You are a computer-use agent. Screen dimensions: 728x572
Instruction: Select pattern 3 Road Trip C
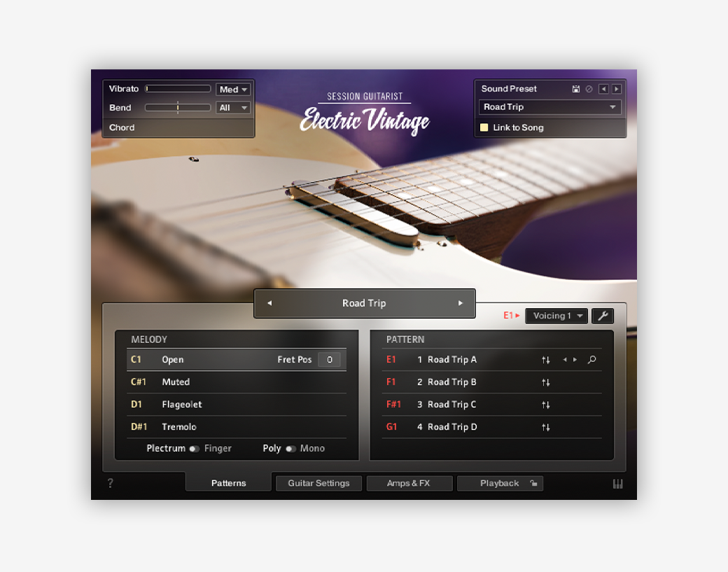[x=491, y=405]
